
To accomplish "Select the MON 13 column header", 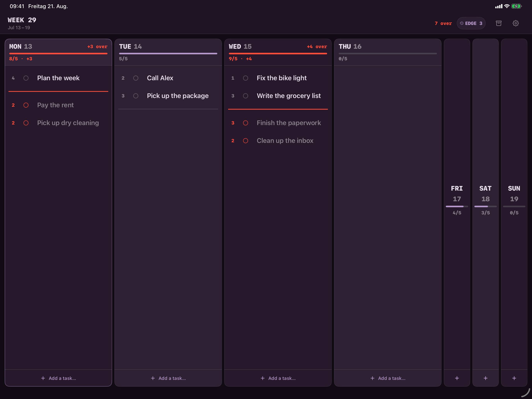I will [x=58, y=52].
